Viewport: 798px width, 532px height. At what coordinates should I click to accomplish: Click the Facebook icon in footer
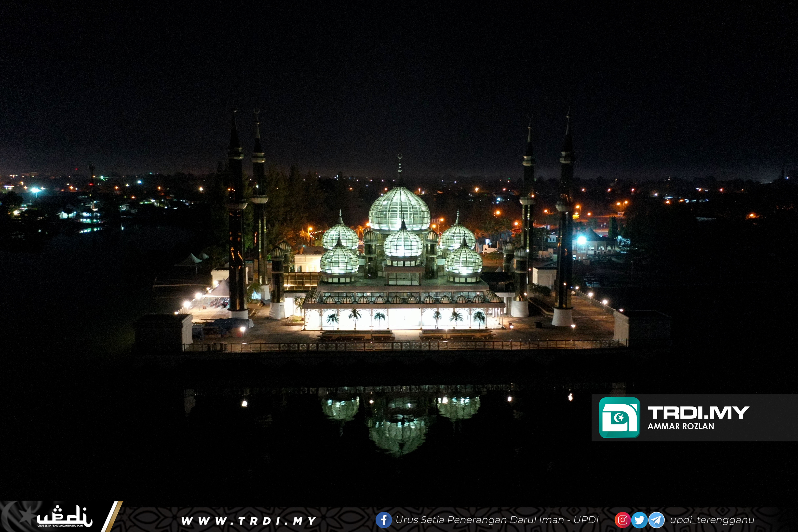383,520
